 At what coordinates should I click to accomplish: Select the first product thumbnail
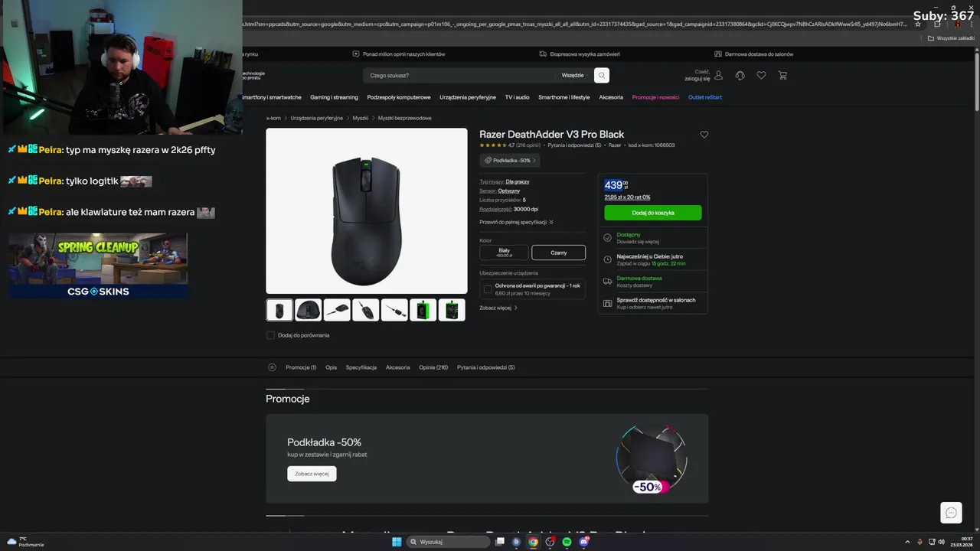point(279,310)
